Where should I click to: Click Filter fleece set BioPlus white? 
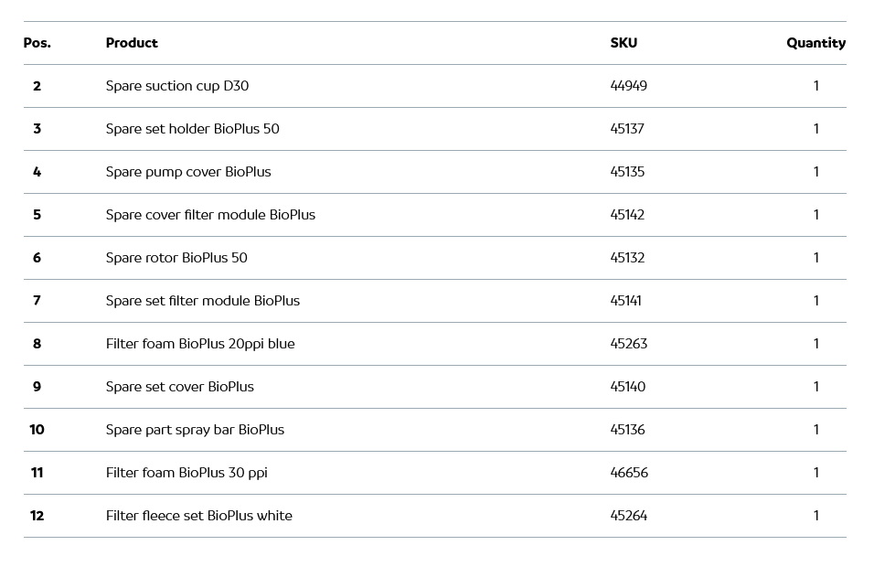199,516
